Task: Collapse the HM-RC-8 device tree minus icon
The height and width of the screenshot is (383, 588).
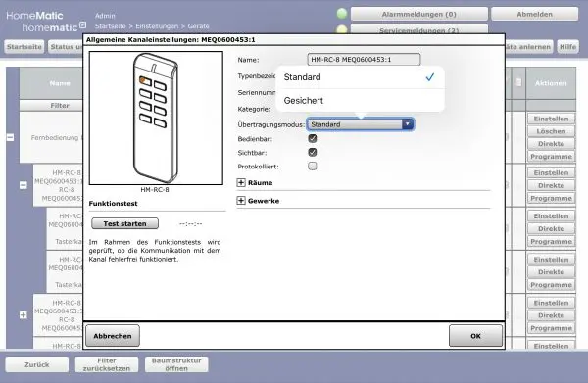Action: [24, 185]
